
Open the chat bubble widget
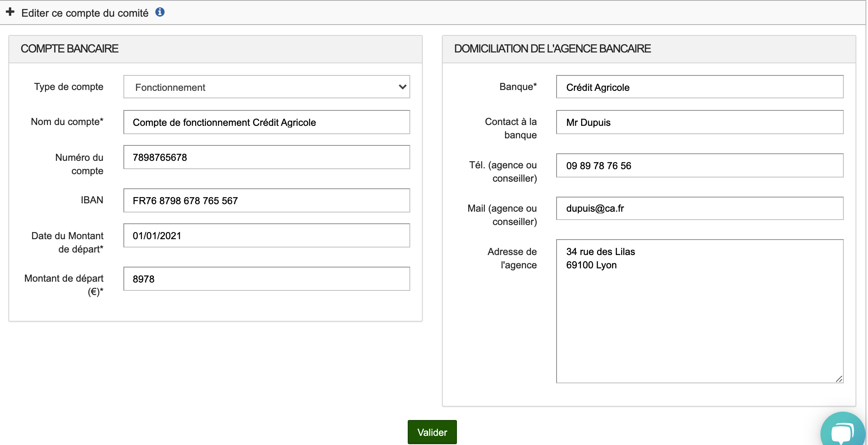pyautogui.click(x=842, y=432)
